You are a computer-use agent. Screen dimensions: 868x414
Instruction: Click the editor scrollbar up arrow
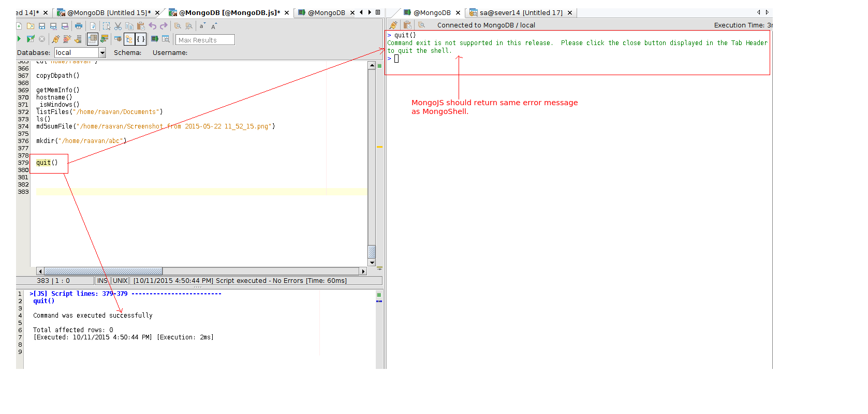pyautogui.click(x=372, y=65)
